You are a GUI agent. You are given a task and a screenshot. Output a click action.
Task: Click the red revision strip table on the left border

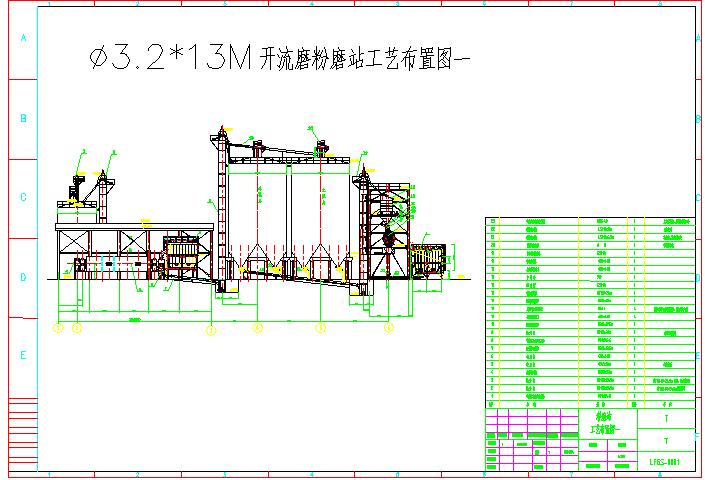coord(23,435)
